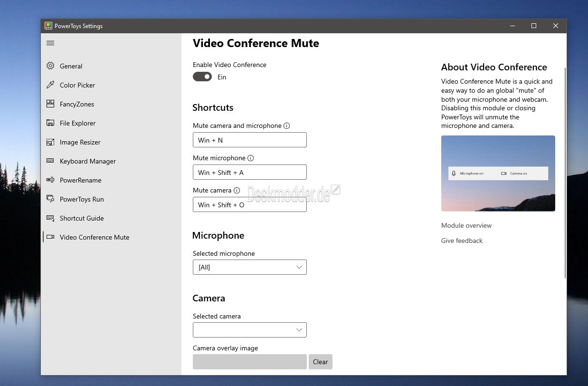The image size is (588, 386).
Task: Click the Video Conference preview thumbnail
Action: coord(498,174)
